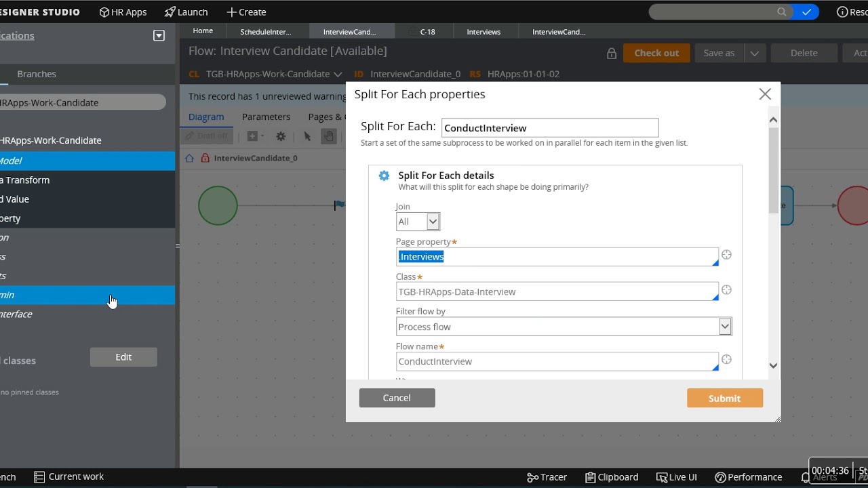868x488 pixels.
Task: Click the Flow name target picker icon
Action: pos(726,360)
